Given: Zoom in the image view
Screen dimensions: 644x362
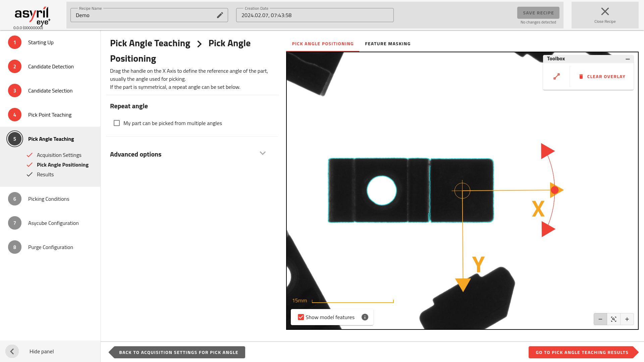Looking at the screenshot, I should [x=627, y=319].
